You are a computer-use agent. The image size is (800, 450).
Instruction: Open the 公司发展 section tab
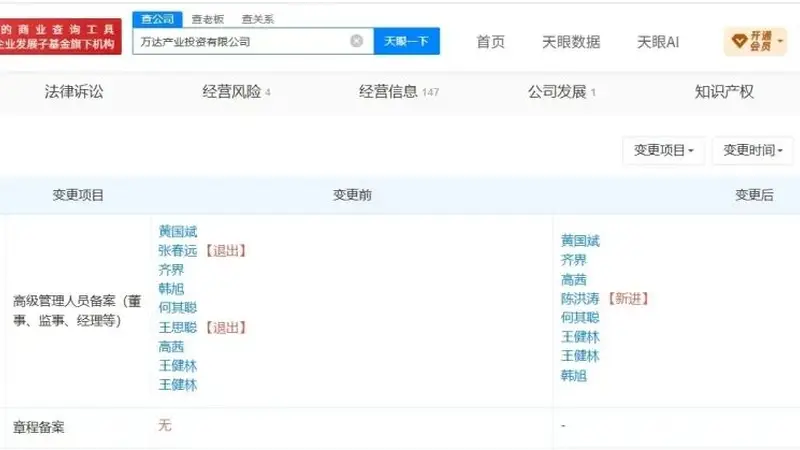pos(561,91)
